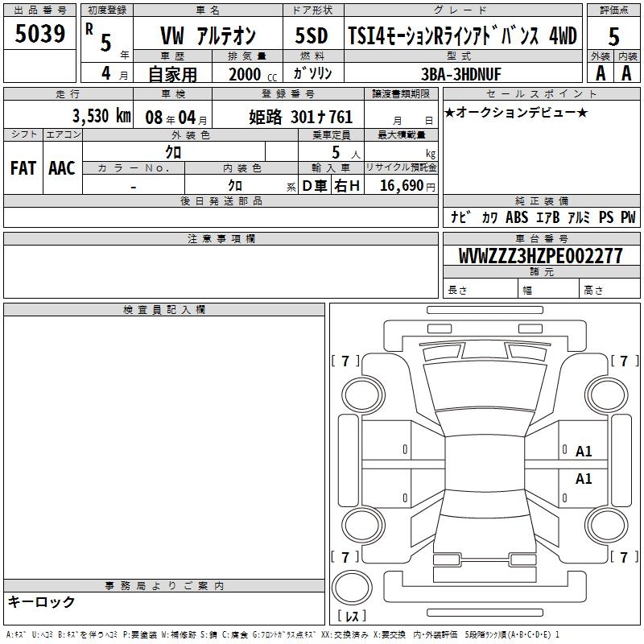Click the top-right [7] tire tread marker
This screenshot has width=644, height=644.
pyautogui.click(x=624, y=361)
